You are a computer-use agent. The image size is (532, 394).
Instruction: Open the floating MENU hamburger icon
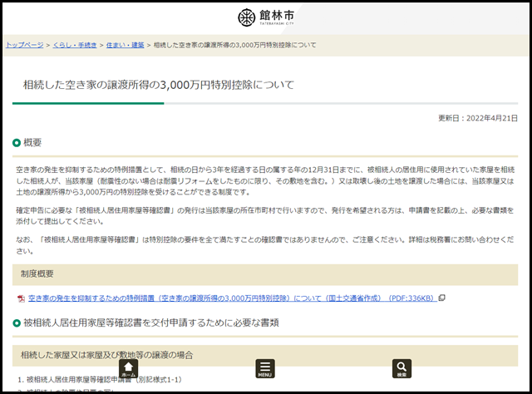click(265, 368)
